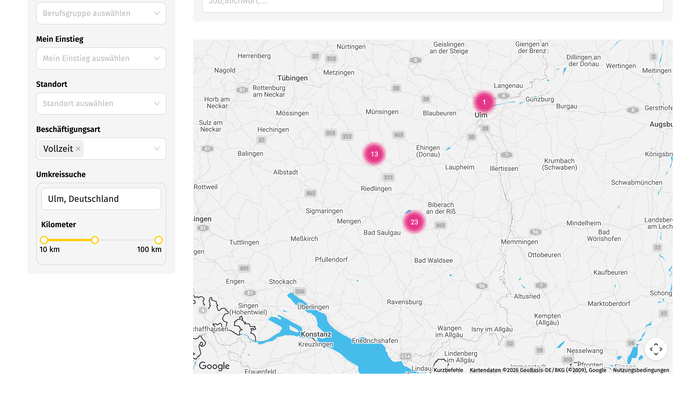Expand the Berufsgruppe auswählen dropdown

[101, 13]
